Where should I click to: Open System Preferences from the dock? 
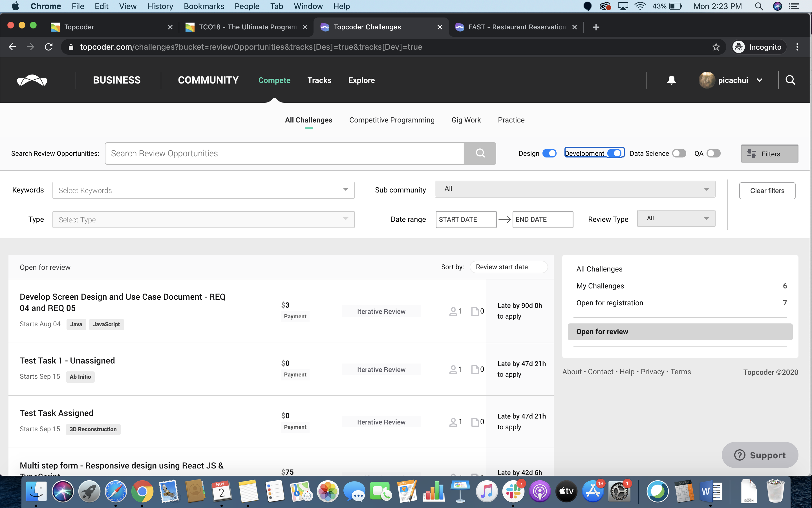[x=619, y=491]
